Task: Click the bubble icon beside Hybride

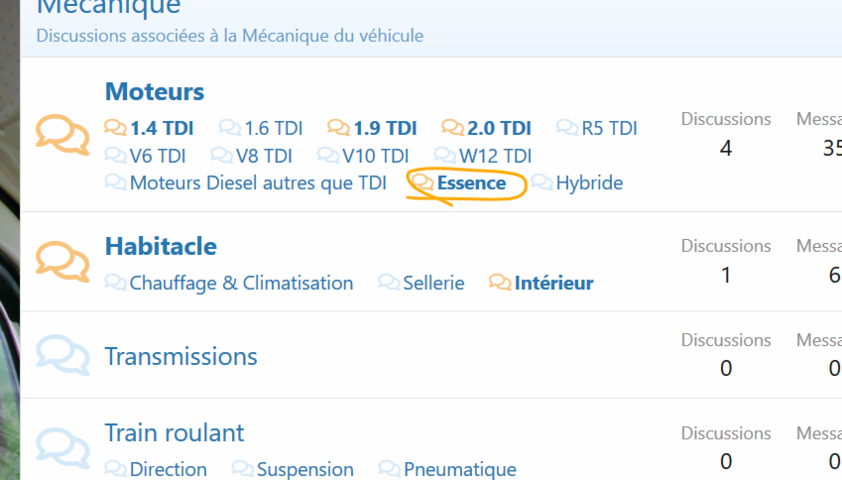Action: pyautogui.click(x=542, y=183)
